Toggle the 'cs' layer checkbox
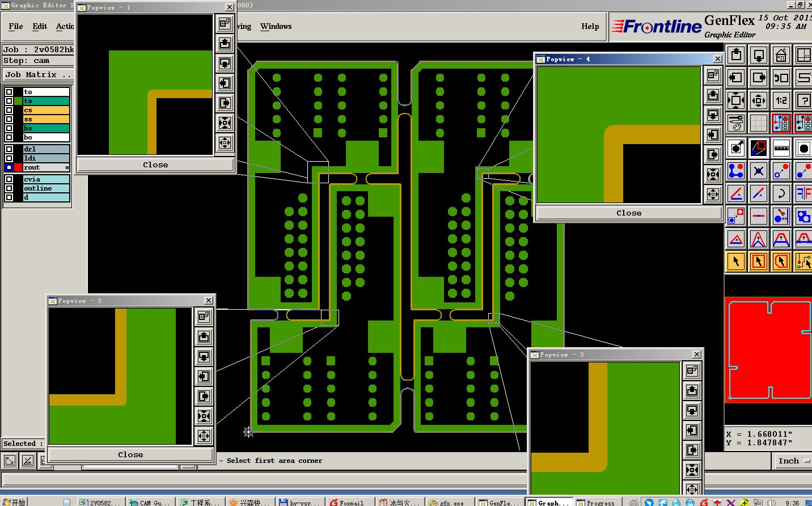Viewport: 812px width, 506px height. (x=9, y=109)
